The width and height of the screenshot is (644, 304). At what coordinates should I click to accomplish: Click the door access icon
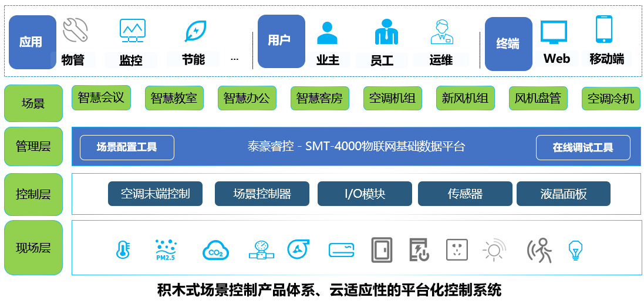[382, 250]
